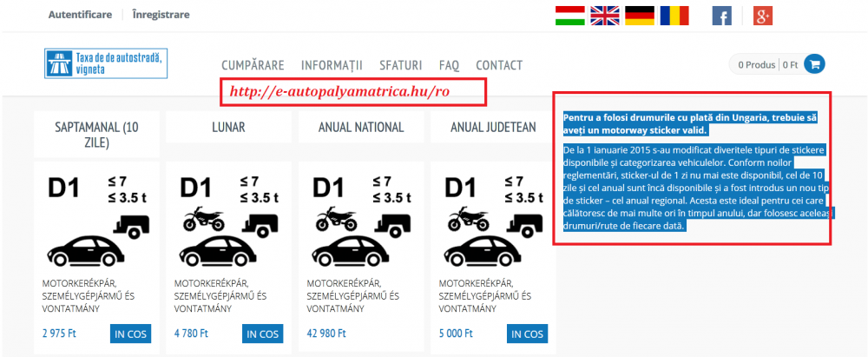Open the Facebook social icon
The width and height of the screenshot is (868, 357).
pos(721,15)
